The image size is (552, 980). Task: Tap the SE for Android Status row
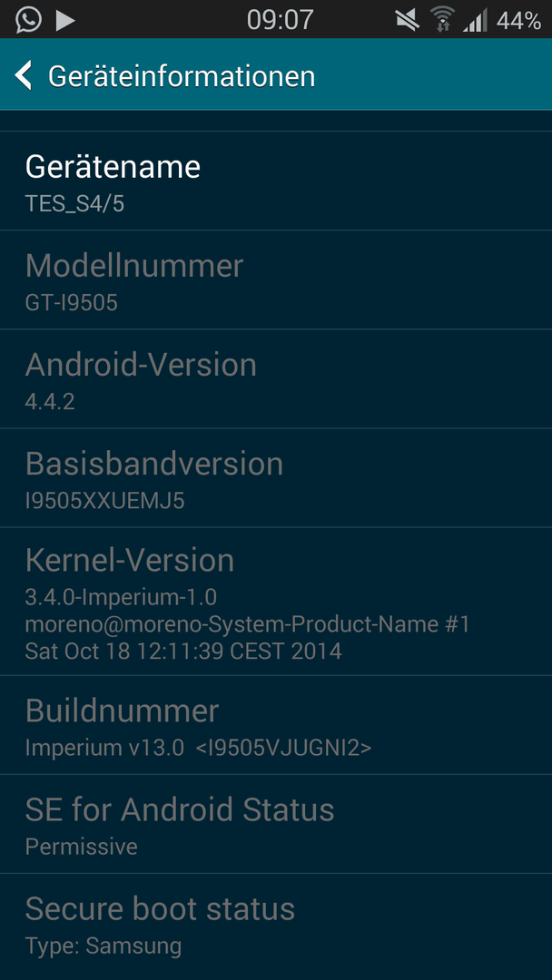[276, 824]
